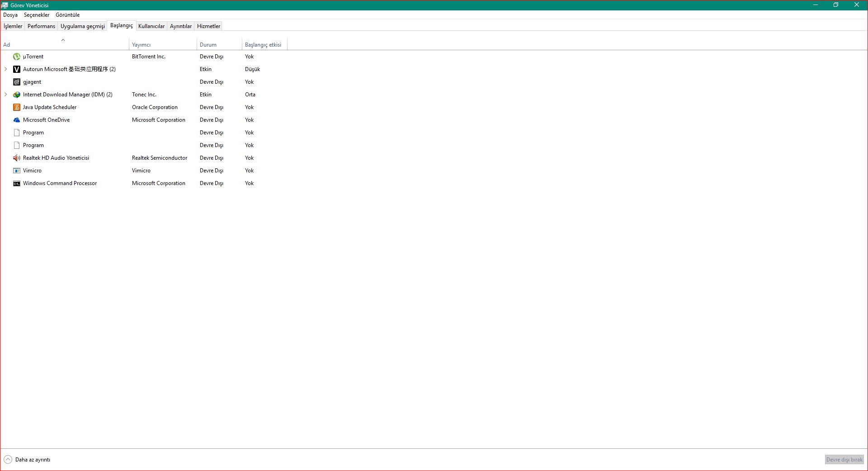Image resolution: width=868 pixels, height=471 pixels.
Task: Restore down the Görev Yöneticisi window
Action: coord(836,5)
